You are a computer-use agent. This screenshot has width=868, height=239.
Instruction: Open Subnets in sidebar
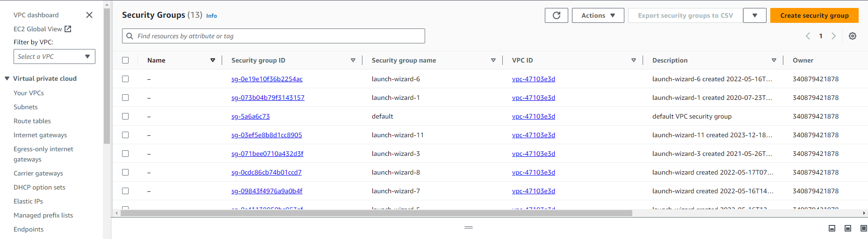point(25,107)
